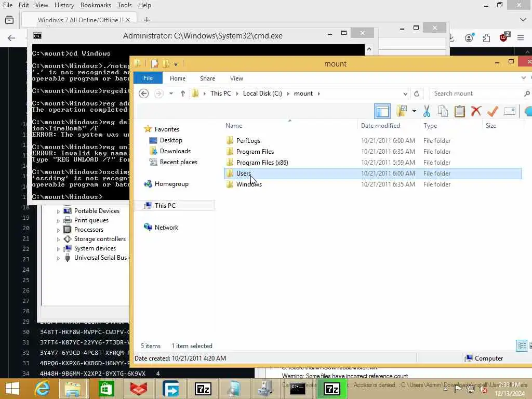The height and width of the screenshot is (399, 532).
Task: Click the Rename icon in toolbar
Action: pyautogui.click(x=509, y=111)
